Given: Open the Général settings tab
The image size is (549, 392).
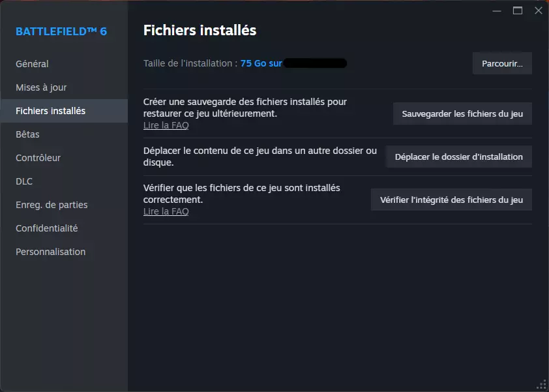Looking at the screenshot, I should click(x=33, y=64).
